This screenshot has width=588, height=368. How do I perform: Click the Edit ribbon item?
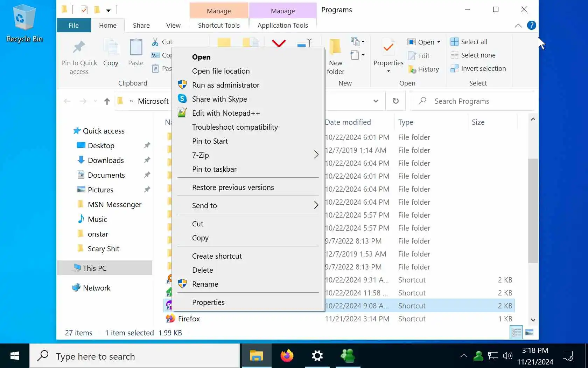pos(419,56)
